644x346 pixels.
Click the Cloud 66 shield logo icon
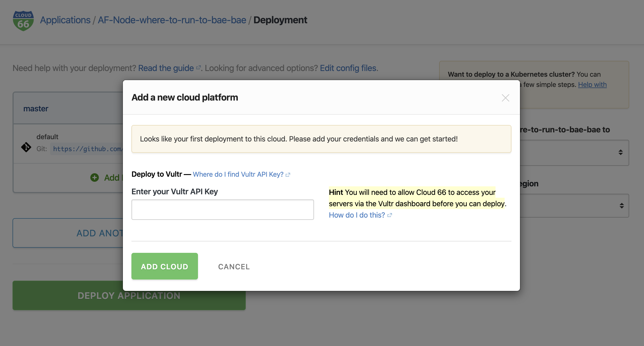tap(23, 19)
